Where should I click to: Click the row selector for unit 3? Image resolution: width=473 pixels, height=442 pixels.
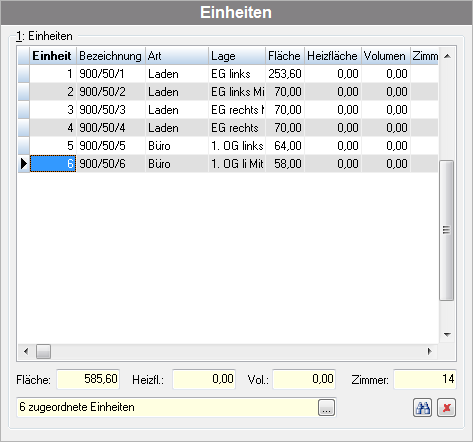(24, 110)
